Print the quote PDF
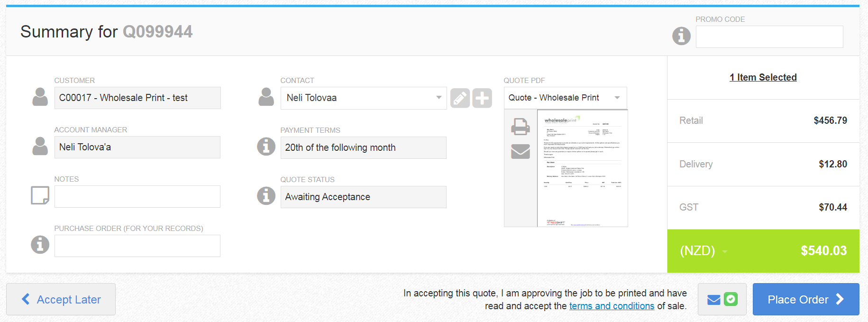868x322 pixels. pyautogui.click(x=520, y=127)
